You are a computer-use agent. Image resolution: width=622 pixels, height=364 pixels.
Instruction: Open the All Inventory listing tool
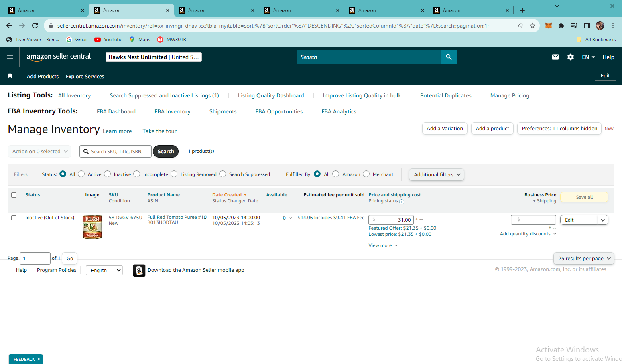tap(75, 95)
